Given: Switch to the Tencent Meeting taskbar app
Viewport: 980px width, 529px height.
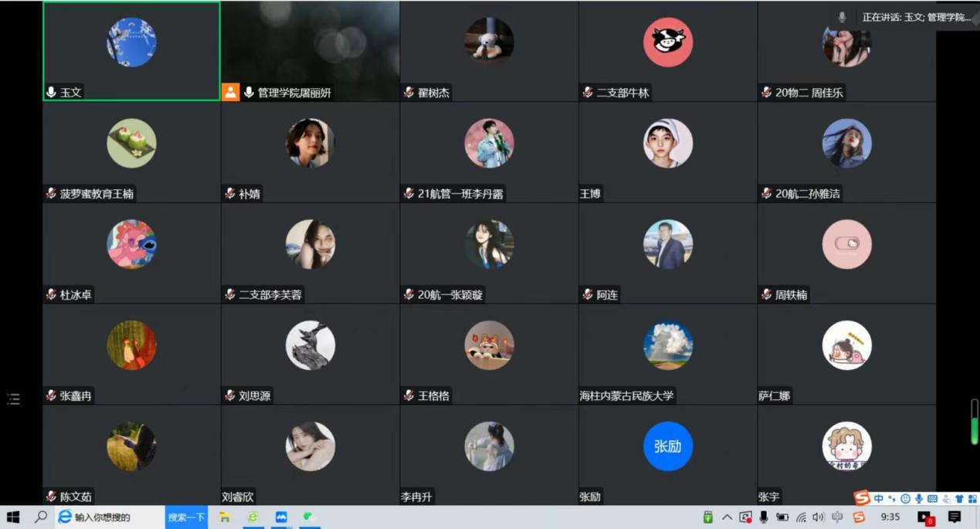Looking at the screenshot, I should click(x=281, y=517).
